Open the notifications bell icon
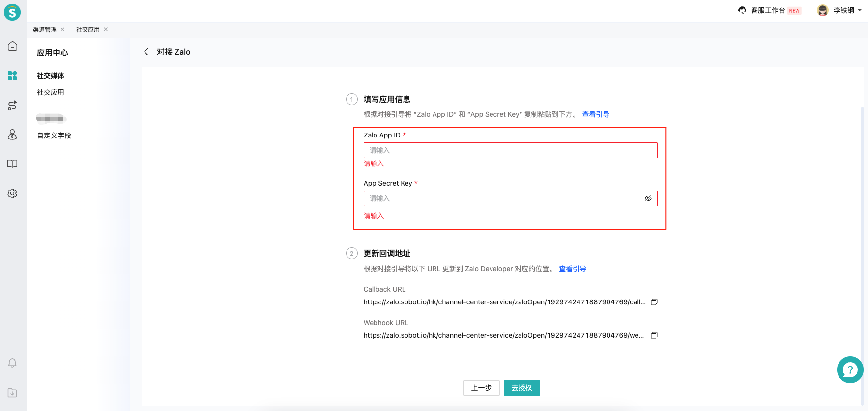 pos(12,363)
